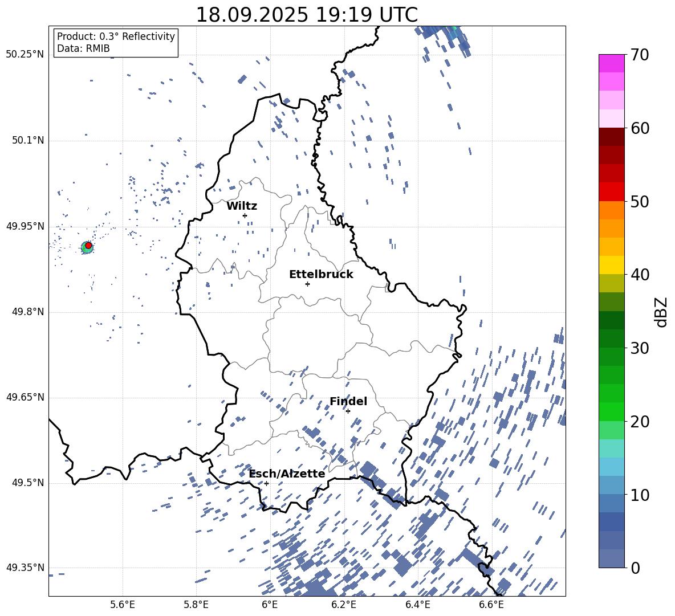
Task: Click the title timestamp 18.09.2025 19:19 UTC
Action: point(307,15)
